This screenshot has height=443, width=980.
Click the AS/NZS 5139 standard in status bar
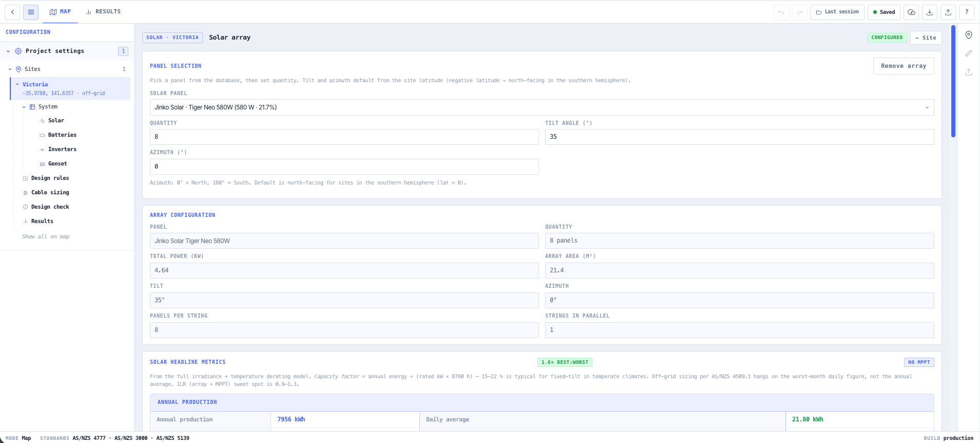click(172, 438)
